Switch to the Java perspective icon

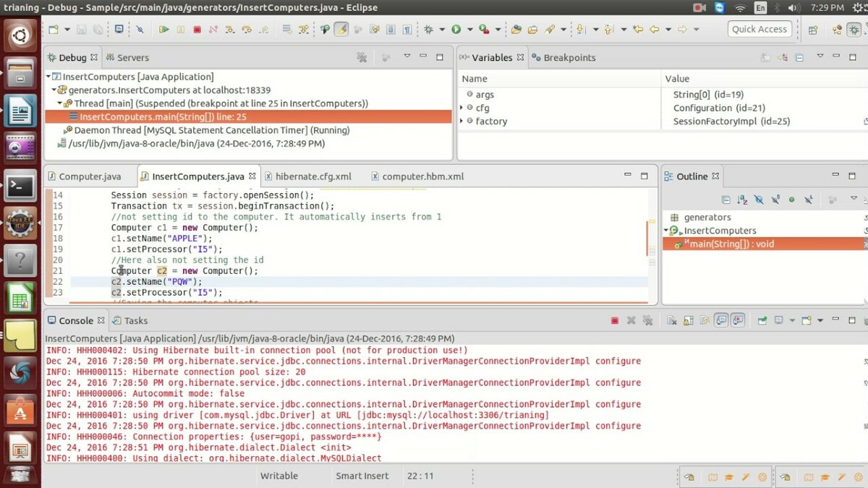pyautogui.click(x=836, y=30)
